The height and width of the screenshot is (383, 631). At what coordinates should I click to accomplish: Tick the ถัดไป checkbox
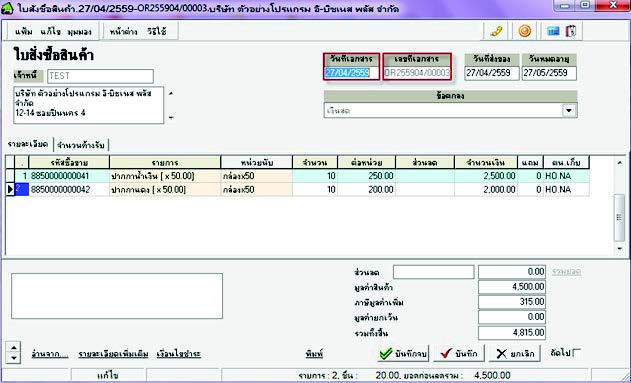[x=576, y=353]
